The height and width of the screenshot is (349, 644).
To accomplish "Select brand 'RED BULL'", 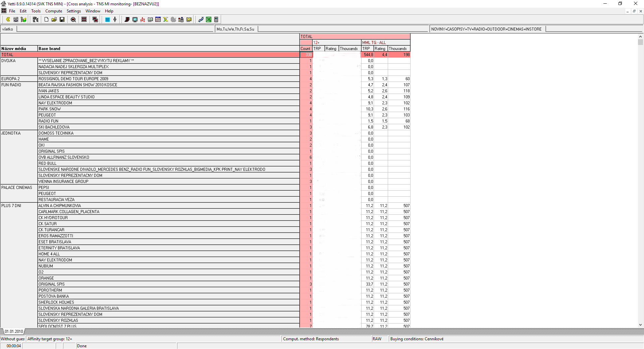I will (x=168, y=163).
